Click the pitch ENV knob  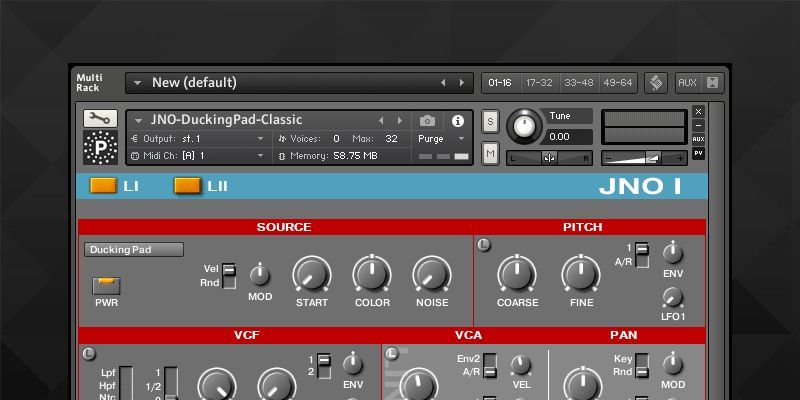[x=673, y=254]
